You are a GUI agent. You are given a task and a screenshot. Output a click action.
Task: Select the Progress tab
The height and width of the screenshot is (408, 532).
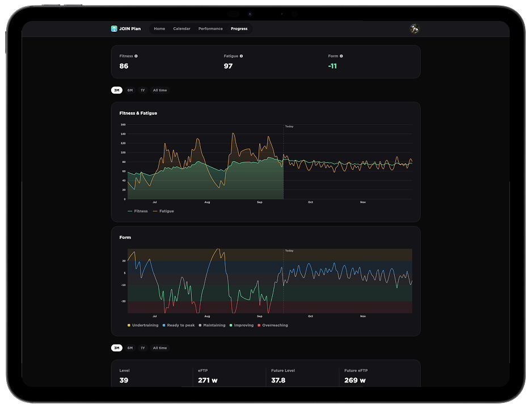point(239,29)
